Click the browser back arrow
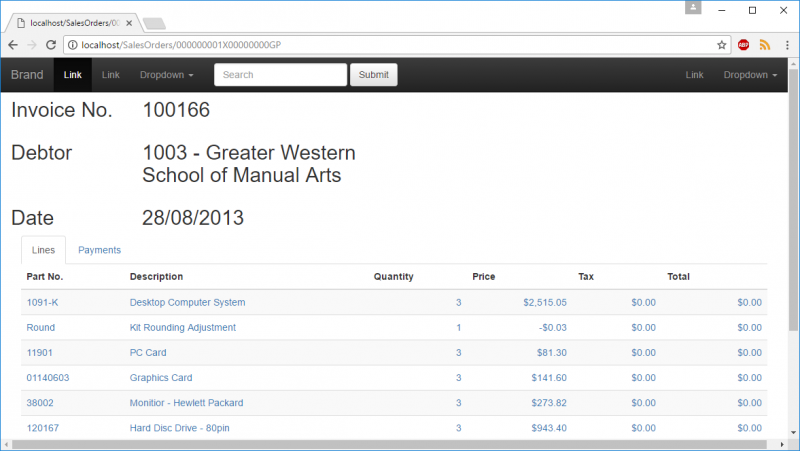The image size is (800, 451). [13, 45]
